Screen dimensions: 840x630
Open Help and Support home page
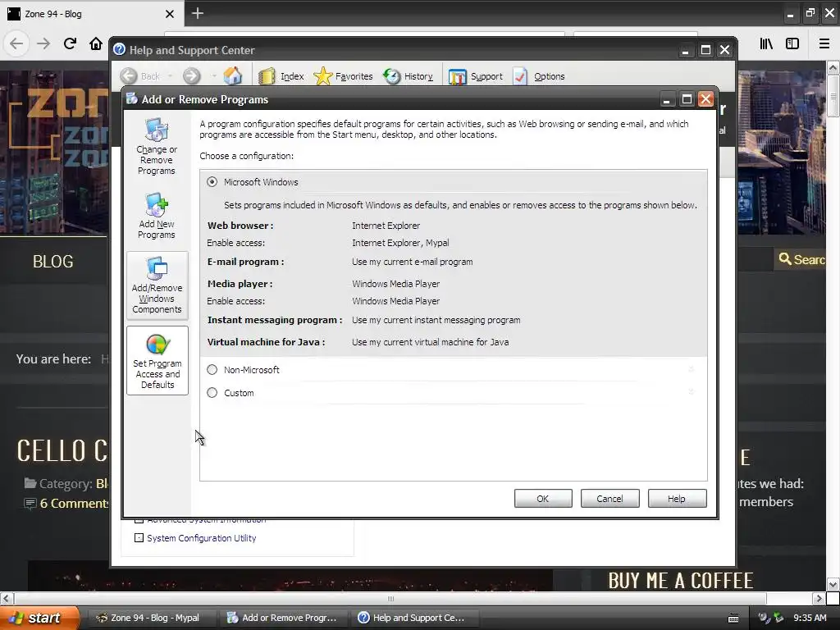tap(232, 76)
